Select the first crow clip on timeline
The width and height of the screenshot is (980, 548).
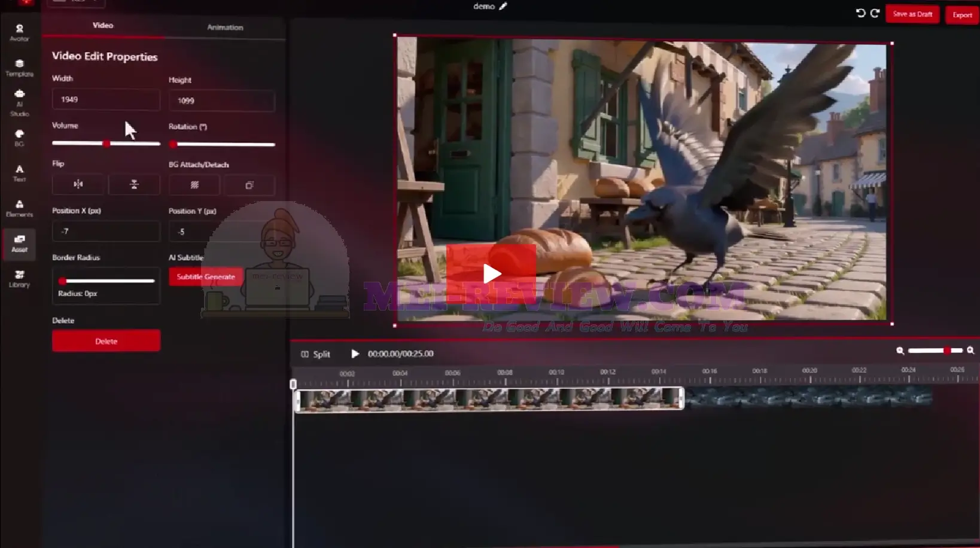coord(489,399)
